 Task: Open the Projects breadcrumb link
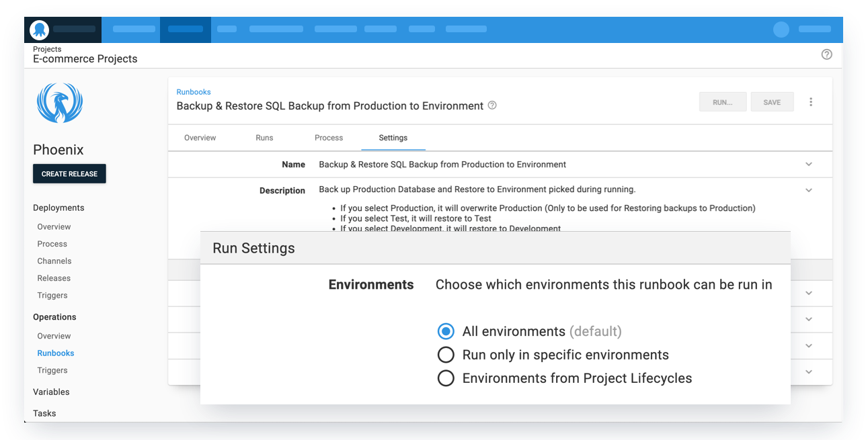pos(47,49)
